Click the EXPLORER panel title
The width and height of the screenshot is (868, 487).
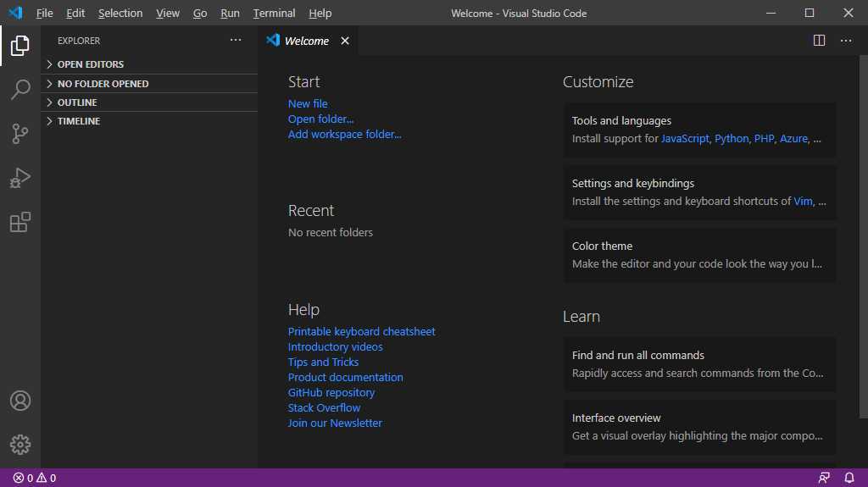coord(79,41)
